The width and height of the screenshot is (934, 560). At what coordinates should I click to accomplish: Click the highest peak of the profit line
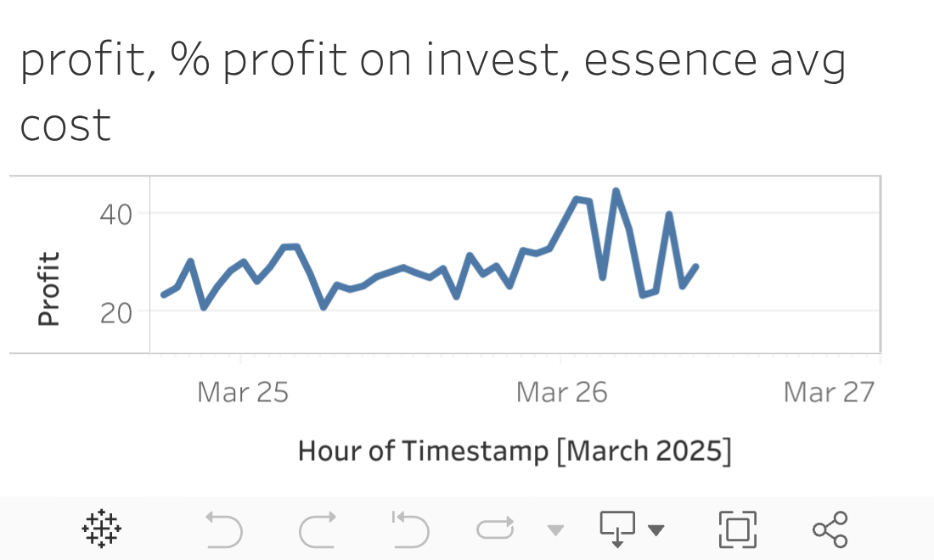616,191
